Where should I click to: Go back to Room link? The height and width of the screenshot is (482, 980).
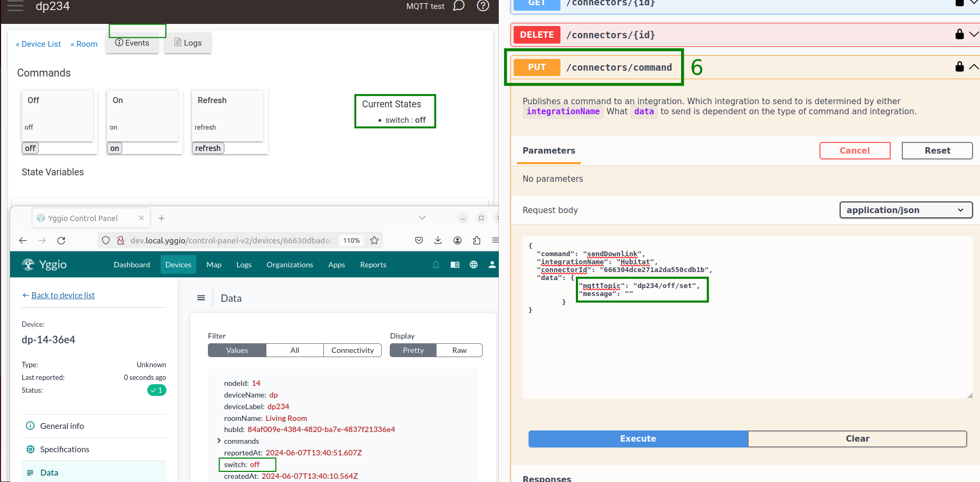[x=84, y=44]
